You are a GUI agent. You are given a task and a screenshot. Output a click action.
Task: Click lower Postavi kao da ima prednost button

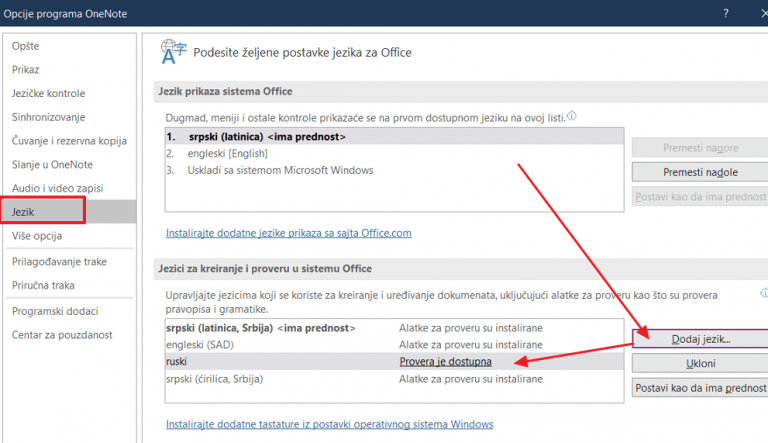[700, 388]
